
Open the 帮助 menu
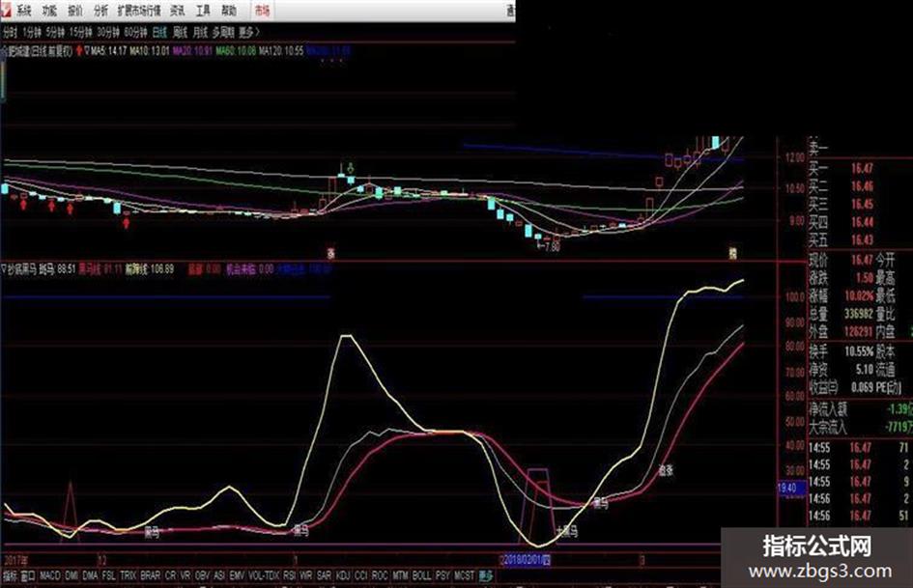(x=229, y=11)
